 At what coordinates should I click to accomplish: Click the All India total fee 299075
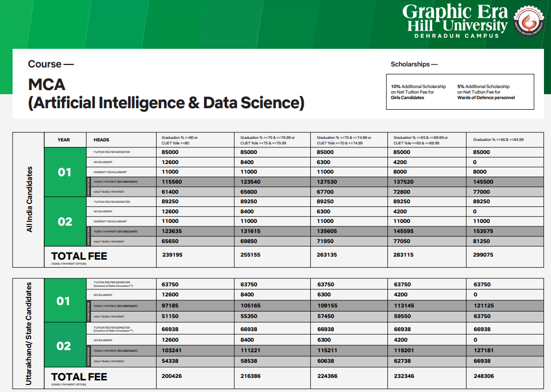coord(484,255)
